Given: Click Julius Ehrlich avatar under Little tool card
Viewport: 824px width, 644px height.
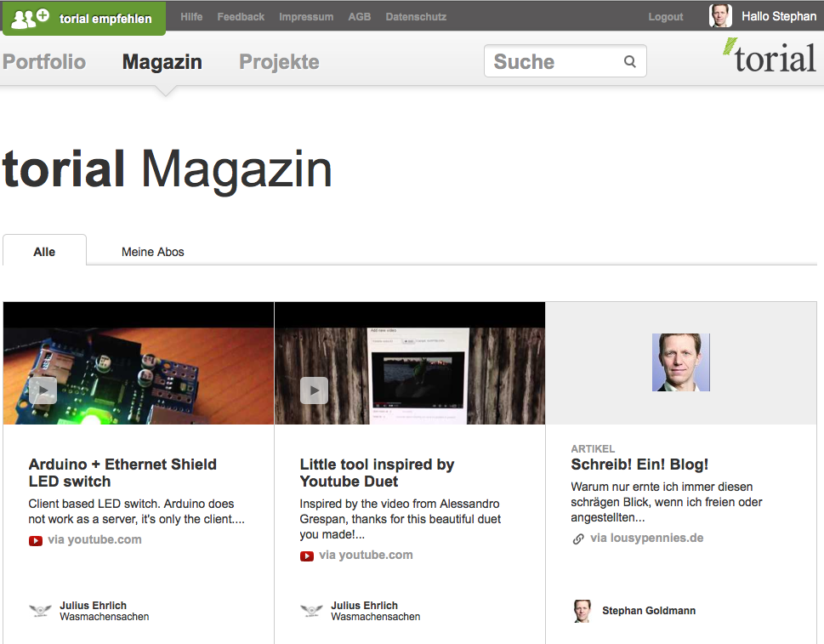Looking at the screenshot, I should (x=311, y=610).
